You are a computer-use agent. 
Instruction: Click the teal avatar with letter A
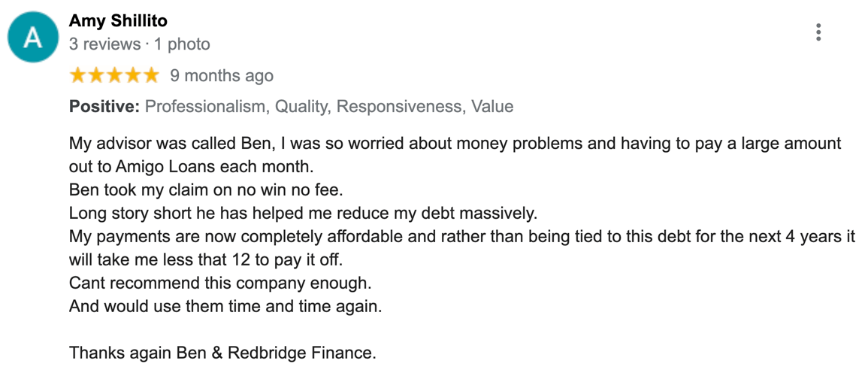(32, 37)
